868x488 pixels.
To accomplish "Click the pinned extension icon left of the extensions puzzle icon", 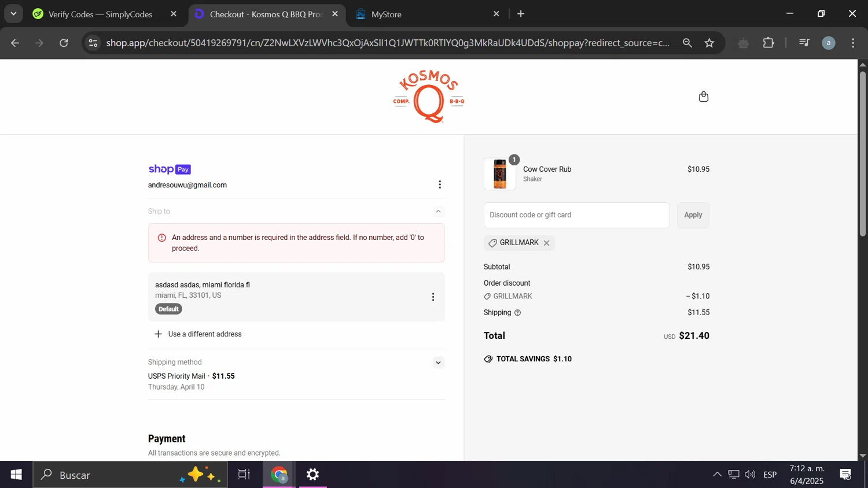I will pyautogui.click(x=744, y=43).
